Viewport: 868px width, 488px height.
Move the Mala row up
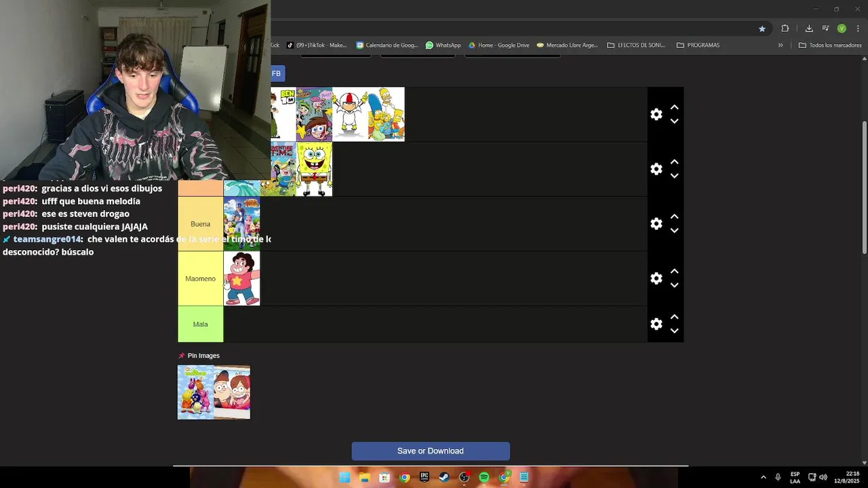click(675, 317)
